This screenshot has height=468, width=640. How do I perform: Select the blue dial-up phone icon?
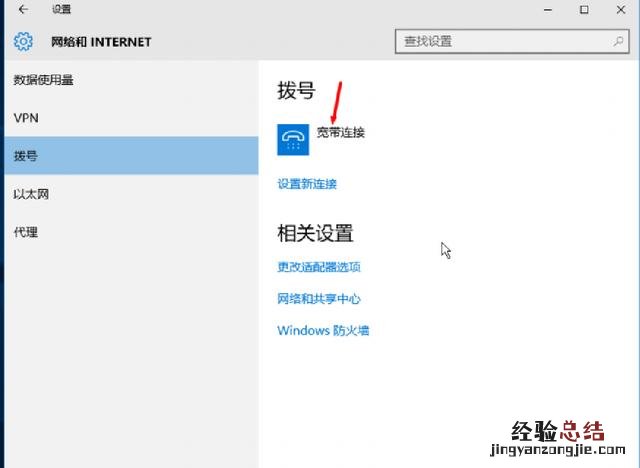[293, 140]
